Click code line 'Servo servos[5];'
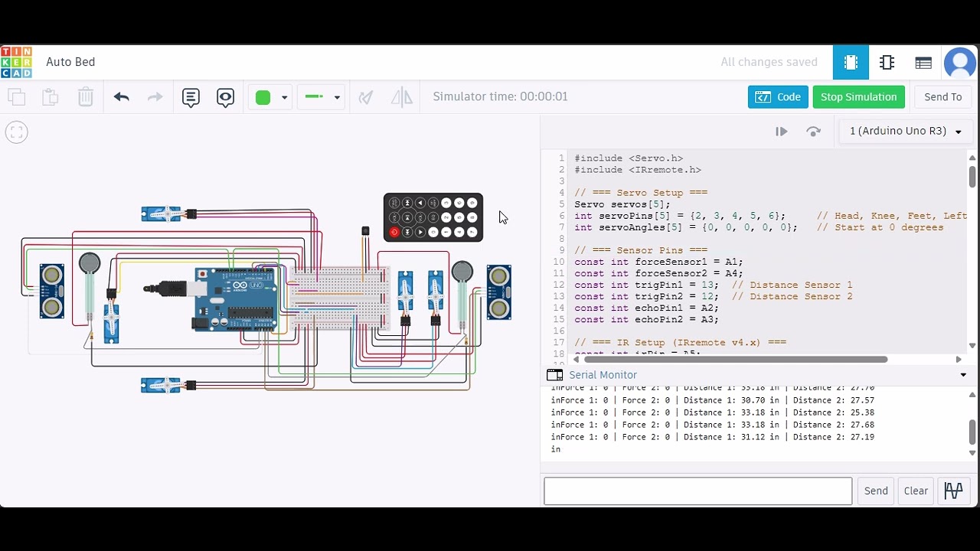 [622, 204]
